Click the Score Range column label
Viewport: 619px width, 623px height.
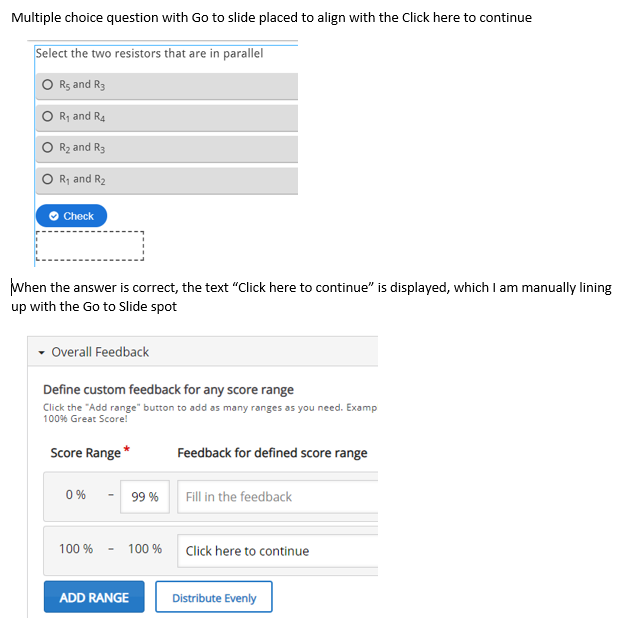coord(85,453)
